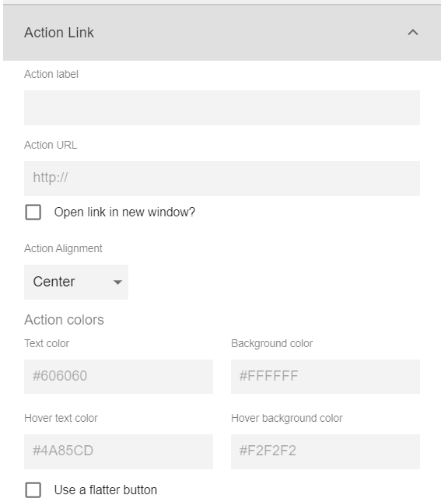
Task: Click the "Use a flatter button" label text
Action: (x=106, y=490)
